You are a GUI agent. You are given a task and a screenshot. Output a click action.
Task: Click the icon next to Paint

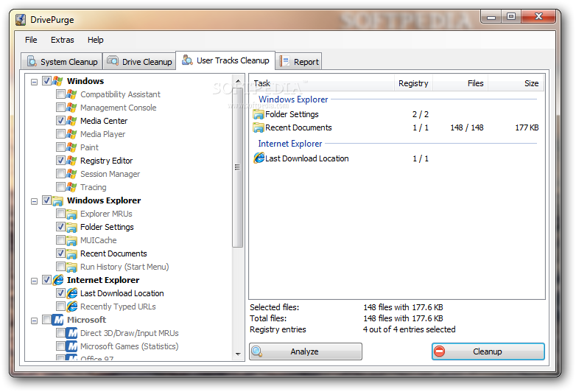pyautogui.click(x=71, y=147)
